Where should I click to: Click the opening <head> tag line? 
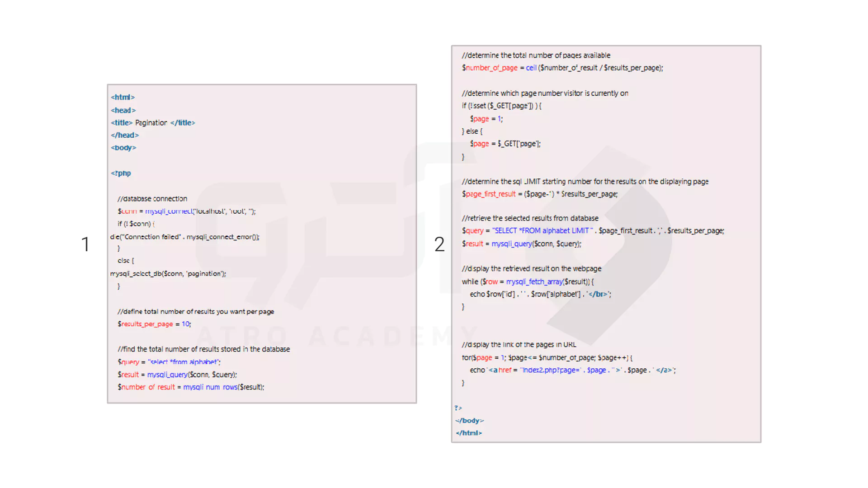click(123, 110)
